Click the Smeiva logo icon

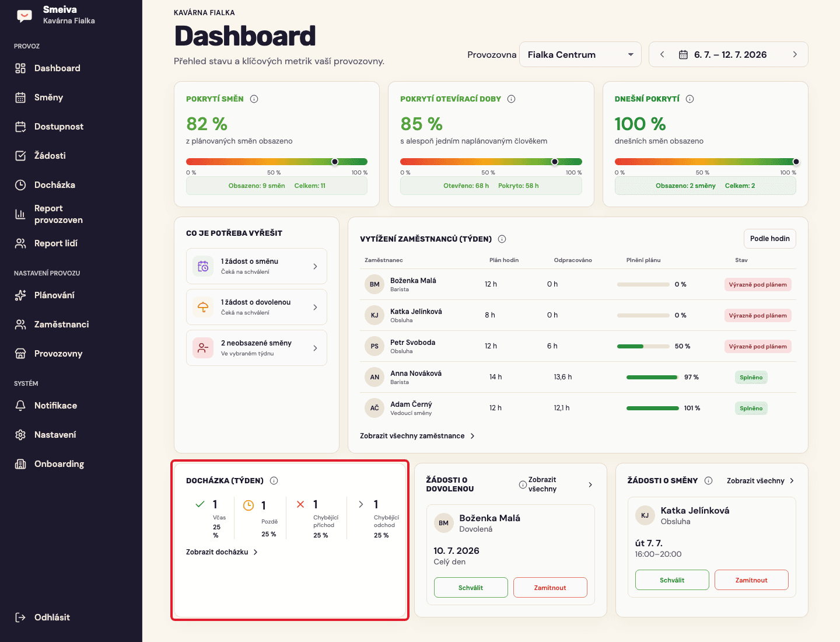point(24,16)
